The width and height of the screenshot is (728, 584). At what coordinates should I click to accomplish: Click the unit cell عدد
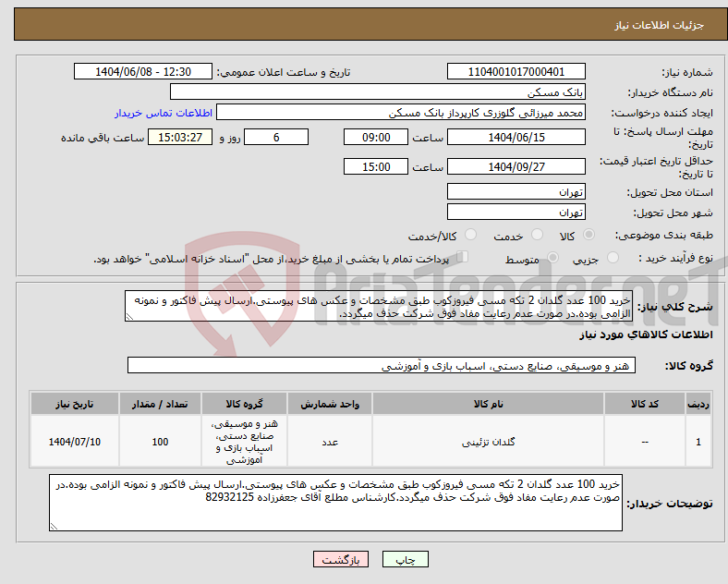pyautogui.click(x=330, y=442)
